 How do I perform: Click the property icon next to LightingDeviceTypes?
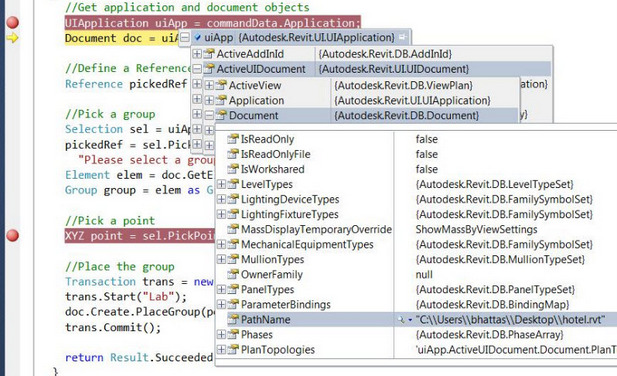(x=233, y=199)
